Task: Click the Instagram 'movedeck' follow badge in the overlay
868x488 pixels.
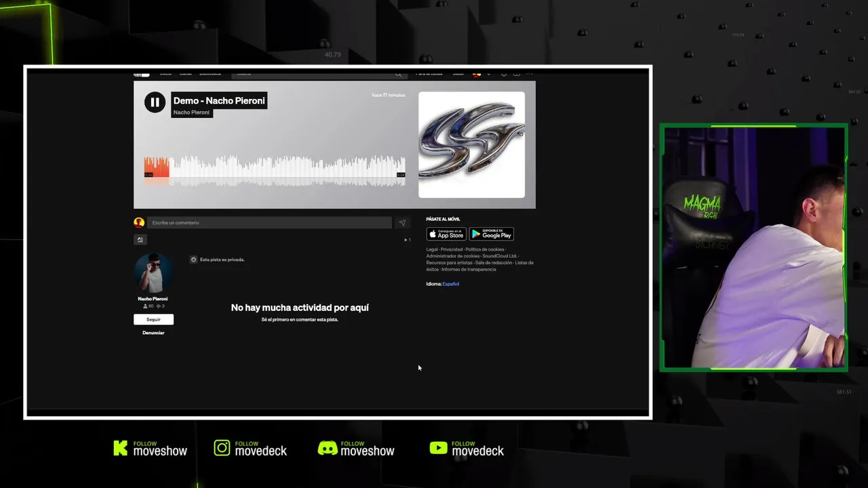Action: (251, 449)
